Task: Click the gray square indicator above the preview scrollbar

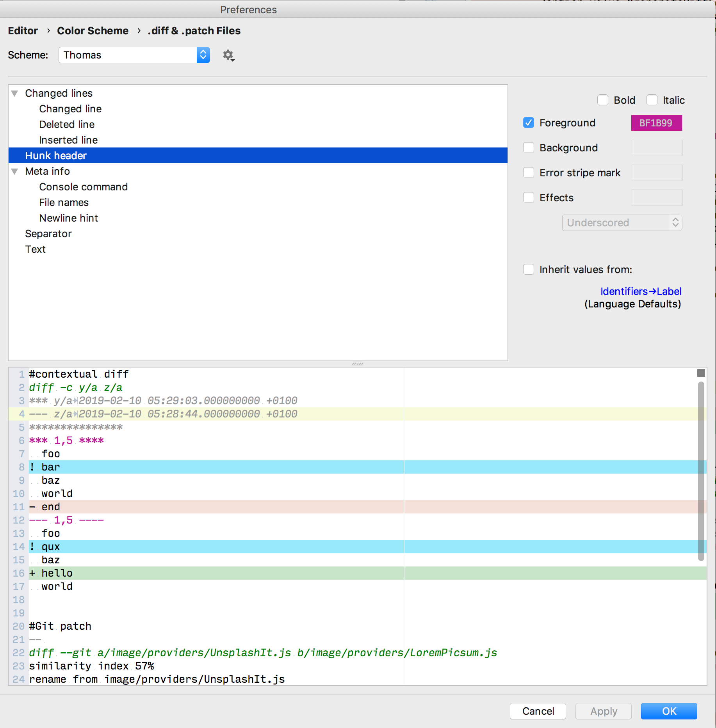Action: [701, 373]
